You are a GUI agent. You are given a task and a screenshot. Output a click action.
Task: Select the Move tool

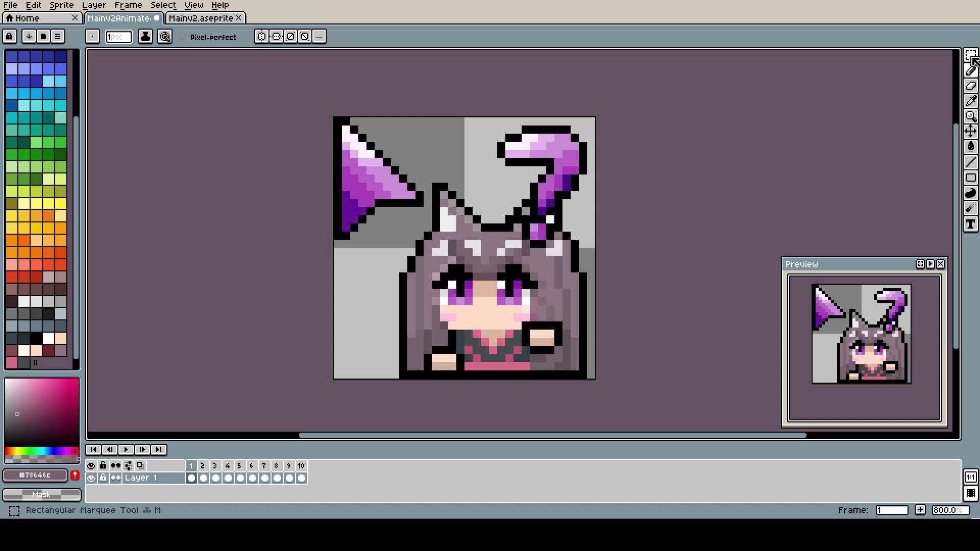click(x=970, y=132)
